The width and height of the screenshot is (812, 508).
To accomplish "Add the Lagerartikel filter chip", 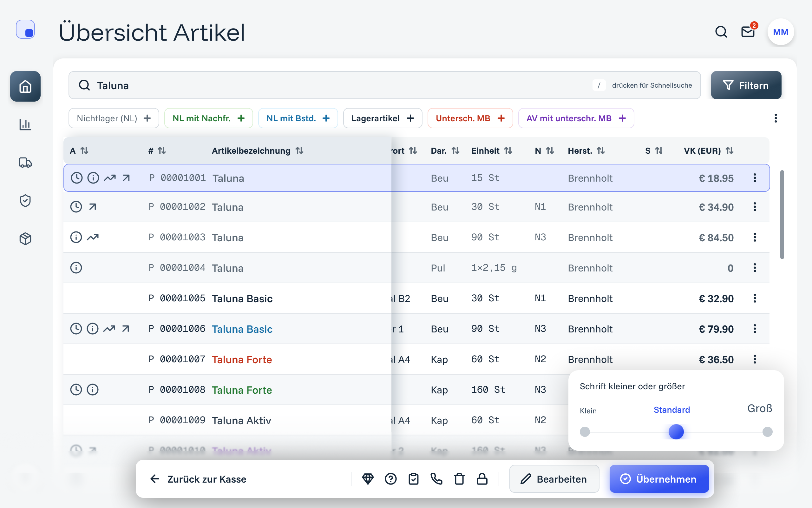I will click(383, 118).
